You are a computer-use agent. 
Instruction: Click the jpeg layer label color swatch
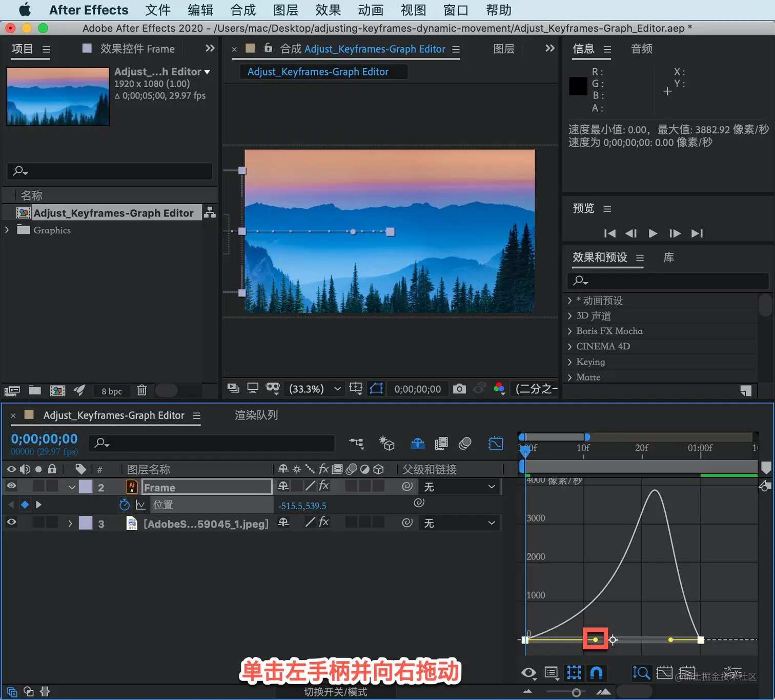86,523
